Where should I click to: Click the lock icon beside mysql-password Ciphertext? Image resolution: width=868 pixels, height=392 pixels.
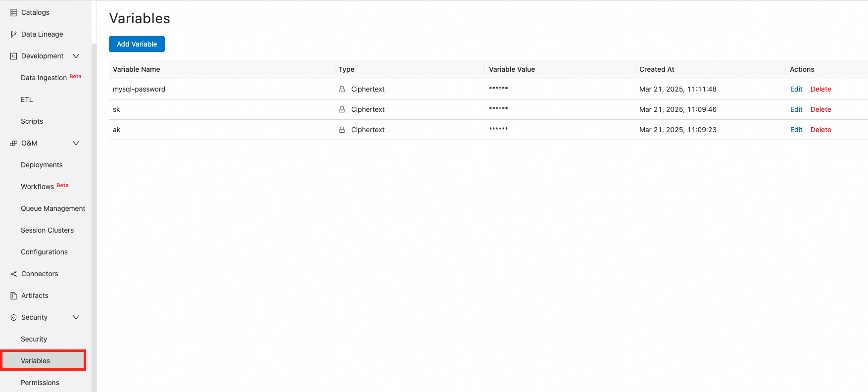tap(342, 89)
